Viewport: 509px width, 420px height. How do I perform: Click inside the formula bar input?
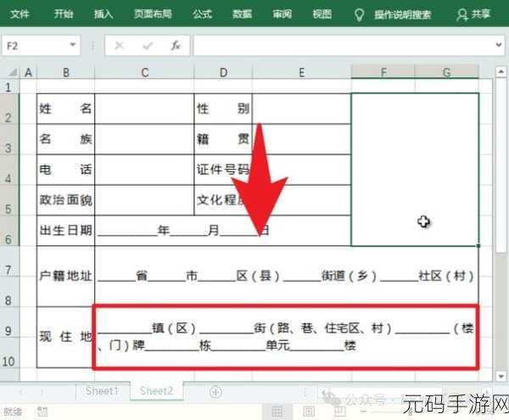tap(344, 46)
